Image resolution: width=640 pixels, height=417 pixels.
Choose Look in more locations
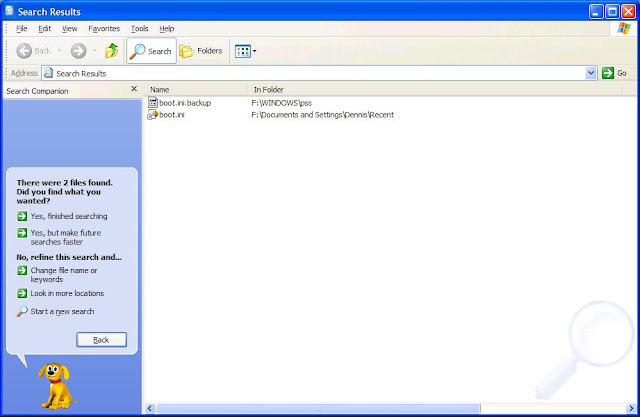(67, 293)
